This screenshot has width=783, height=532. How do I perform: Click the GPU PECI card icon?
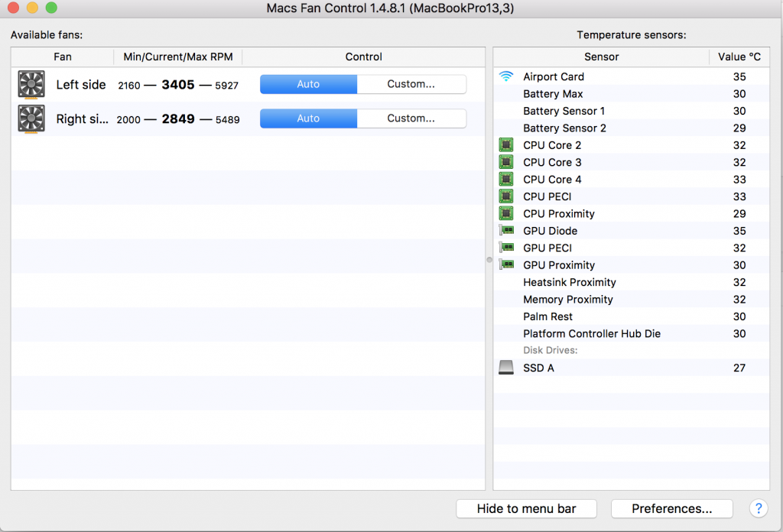506,248
